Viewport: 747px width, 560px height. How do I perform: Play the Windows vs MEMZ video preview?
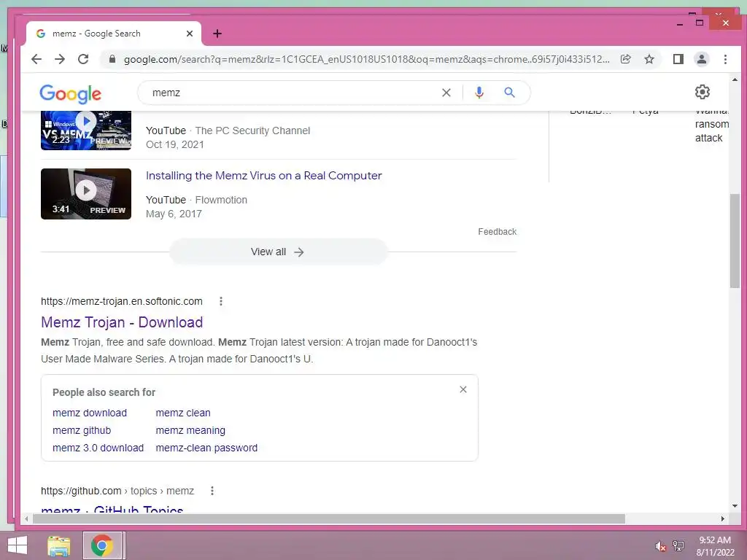coord(86,131)
